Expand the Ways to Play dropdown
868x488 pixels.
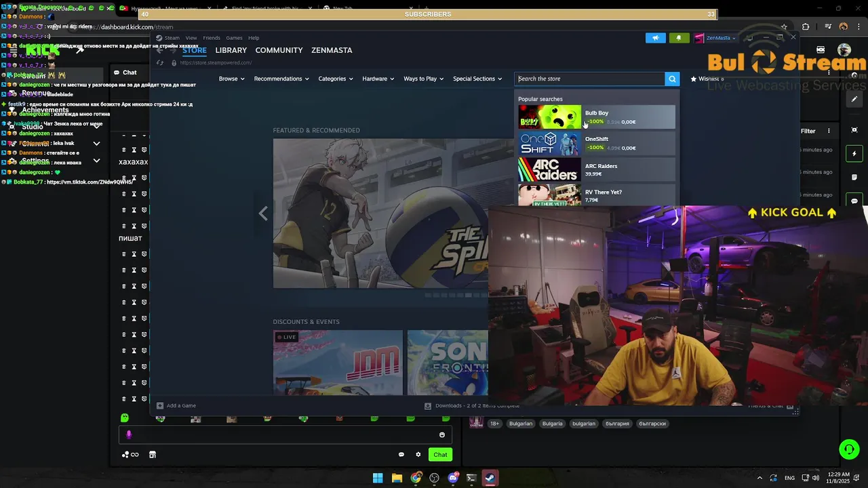coord(423,79)
